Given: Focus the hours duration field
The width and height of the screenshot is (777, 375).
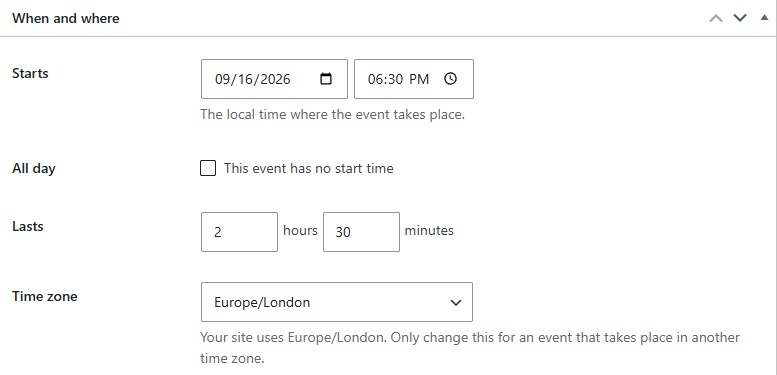Looking at the screenshot, I should (239, 232).
